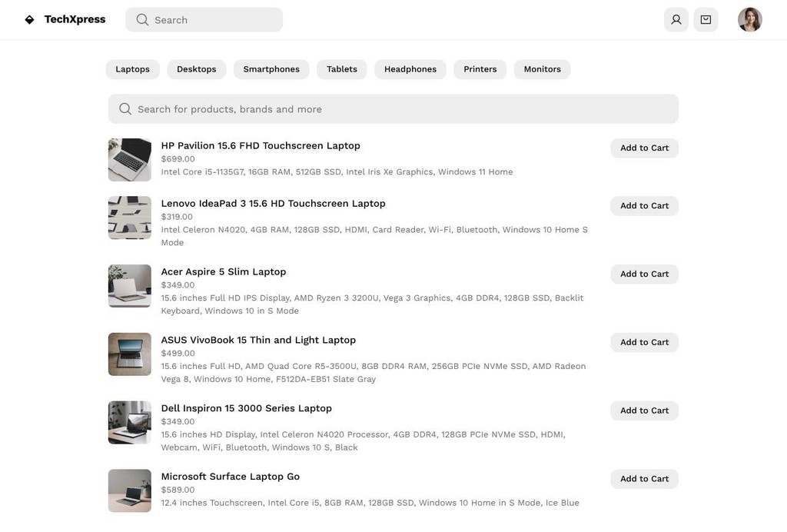Add Acer Aspire 5 to cart
This screenshot has width=787, height=532.
(645, 274)
